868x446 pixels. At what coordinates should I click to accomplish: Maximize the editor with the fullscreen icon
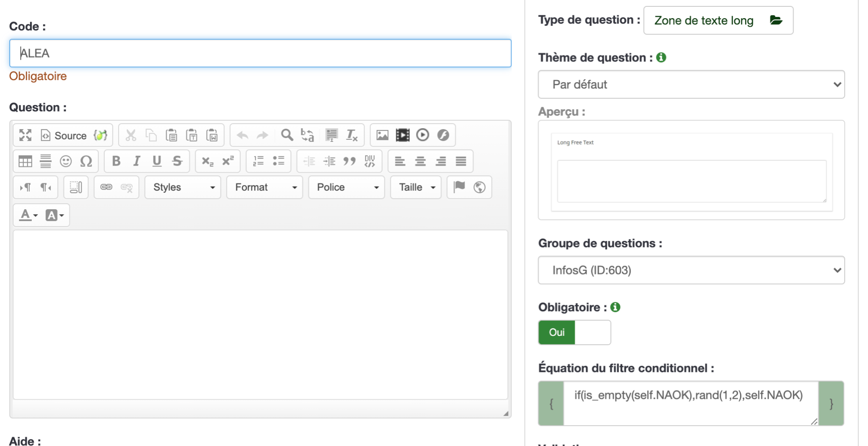click(x=25, y=135)
